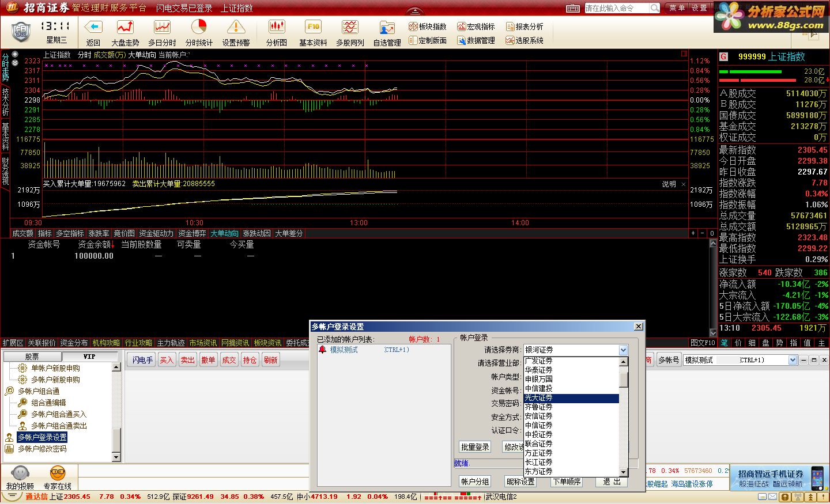The width and height of the screenshot is (830, 504).
Task: Switch to 涨跌动因 tab
Action: pos(256,233)
